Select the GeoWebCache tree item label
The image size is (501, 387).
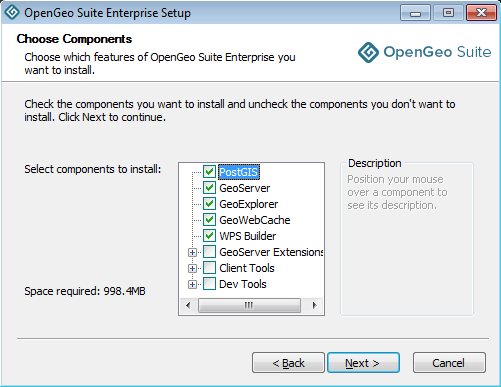click(255, 220)
